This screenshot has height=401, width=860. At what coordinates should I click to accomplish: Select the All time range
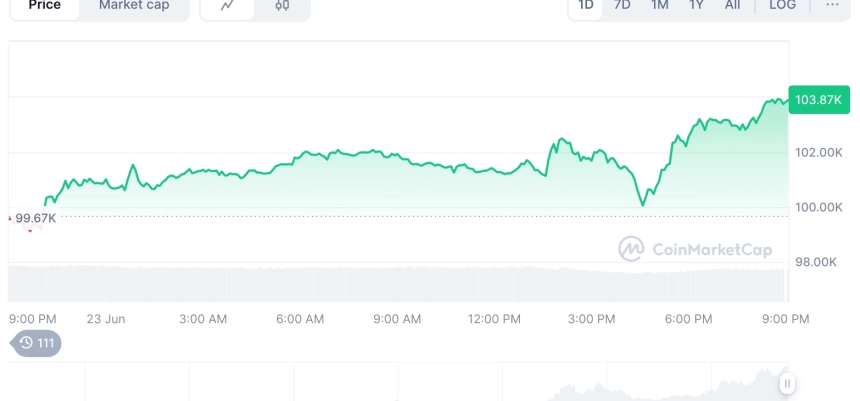pyautogui.click(x=732, y=5)
